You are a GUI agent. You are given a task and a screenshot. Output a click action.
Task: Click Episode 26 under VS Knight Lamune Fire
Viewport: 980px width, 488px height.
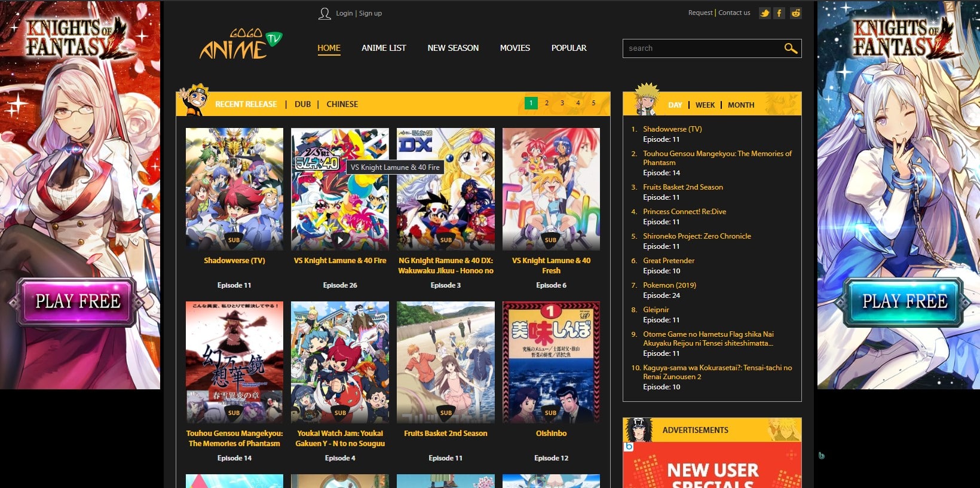pyautogui.click(x=340, y=285)
